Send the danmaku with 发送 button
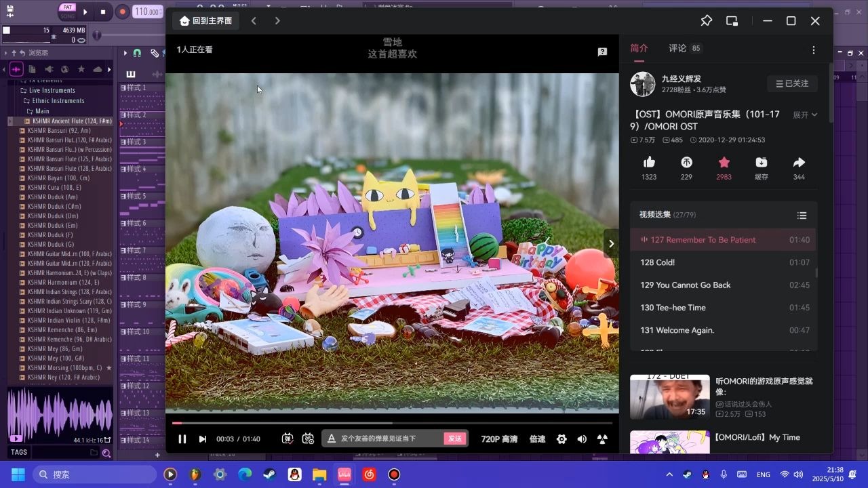This screenshot has height=488, width=868. click(455, 439)
